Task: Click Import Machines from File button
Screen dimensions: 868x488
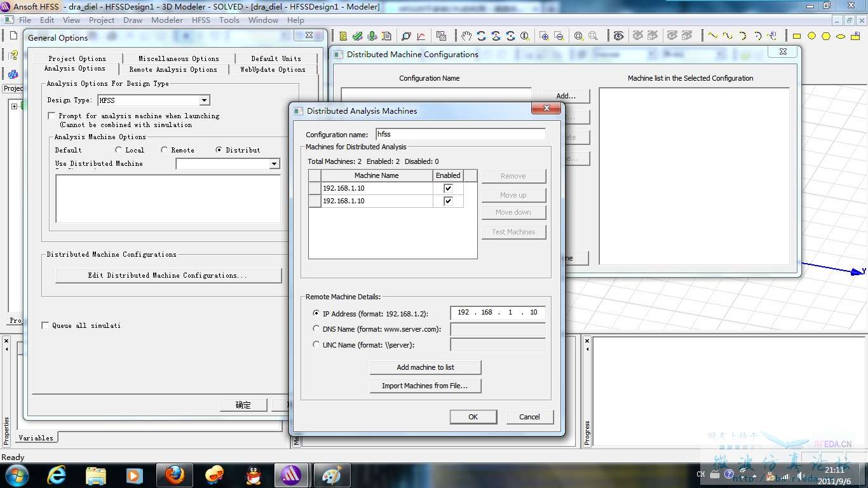Action: (426, 386)
